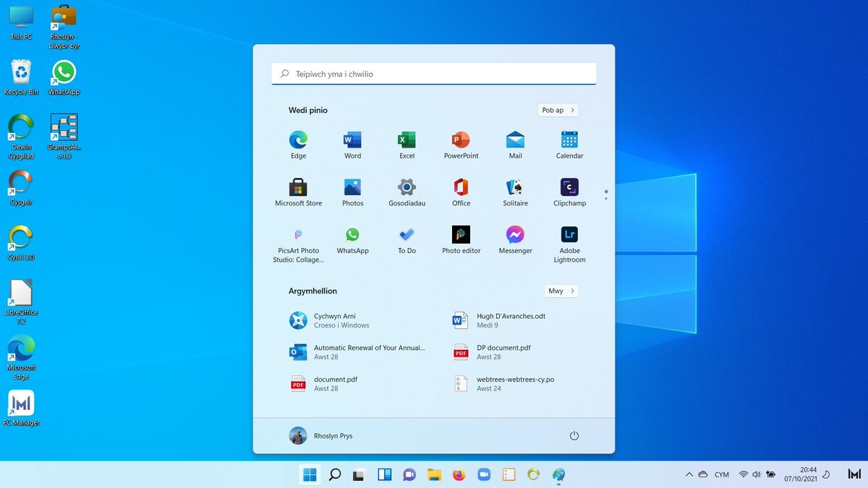
Task: Click the Mwy button under Argymhellion
Action: coord(561,291)
